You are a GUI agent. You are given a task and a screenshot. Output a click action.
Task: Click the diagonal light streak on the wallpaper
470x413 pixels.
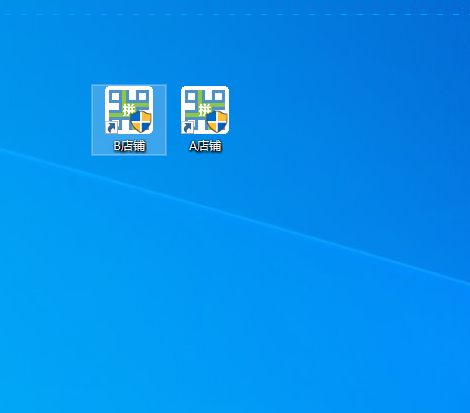(233, 216)
